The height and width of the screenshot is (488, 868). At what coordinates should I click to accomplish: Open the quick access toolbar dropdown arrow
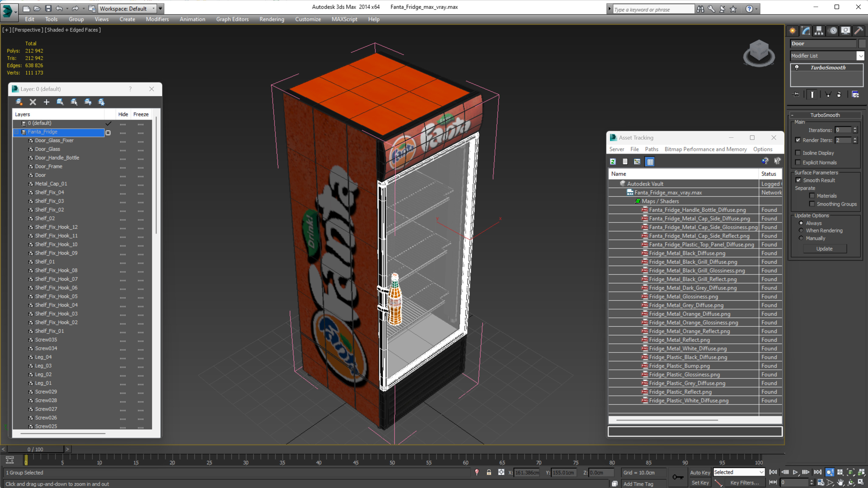[160, 9]
